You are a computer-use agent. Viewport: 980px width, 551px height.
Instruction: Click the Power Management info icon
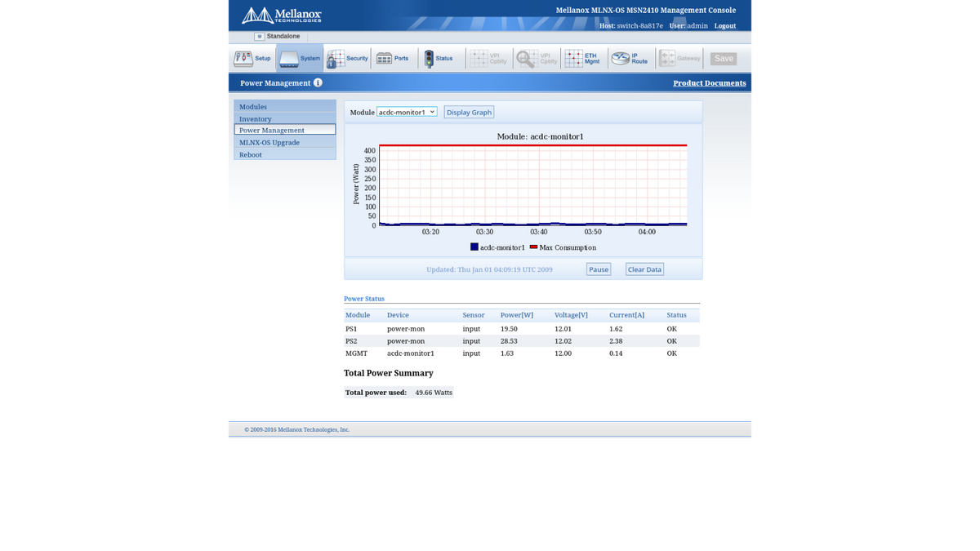(x=318, y=82)
